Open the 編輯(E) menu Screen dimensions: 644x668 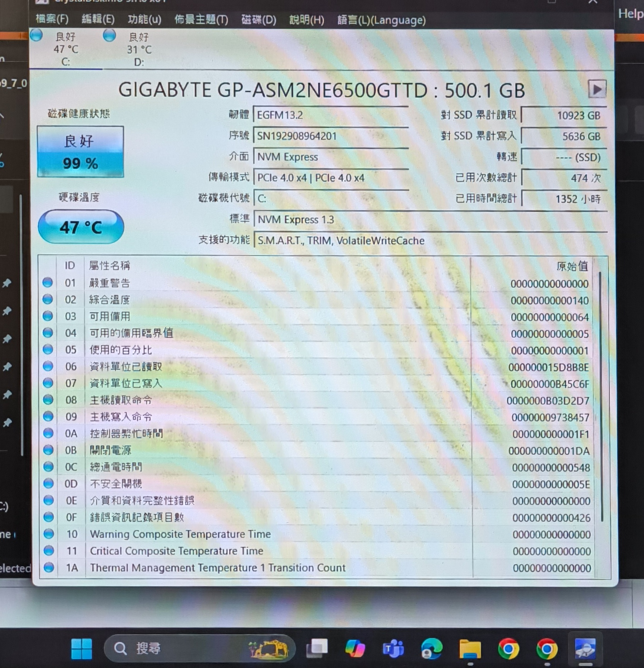point(98,19)
